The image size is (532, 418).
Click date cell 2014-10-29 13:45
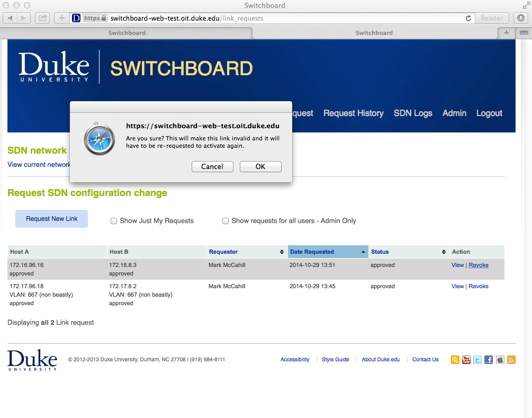312,286
